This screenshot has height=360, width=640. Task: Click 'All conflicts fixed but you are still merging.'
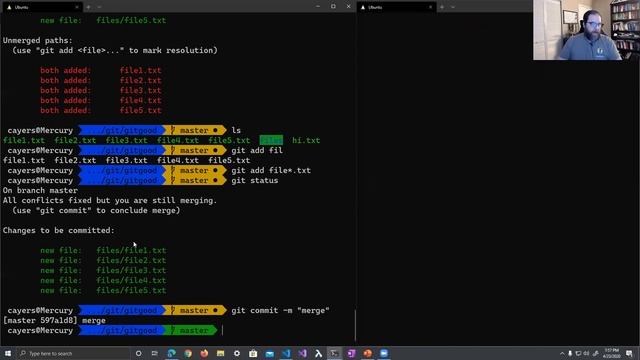click(110, 200)
